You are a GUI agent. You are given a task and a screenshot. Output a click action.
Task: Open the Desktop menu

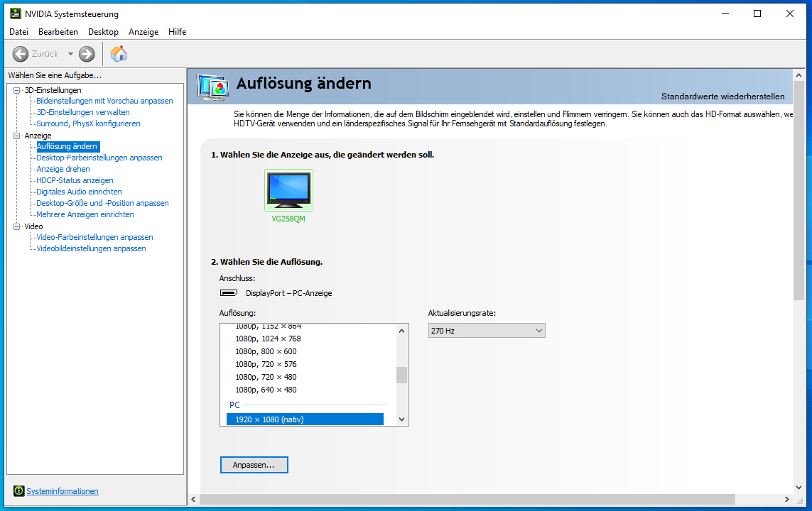(103, 31)
